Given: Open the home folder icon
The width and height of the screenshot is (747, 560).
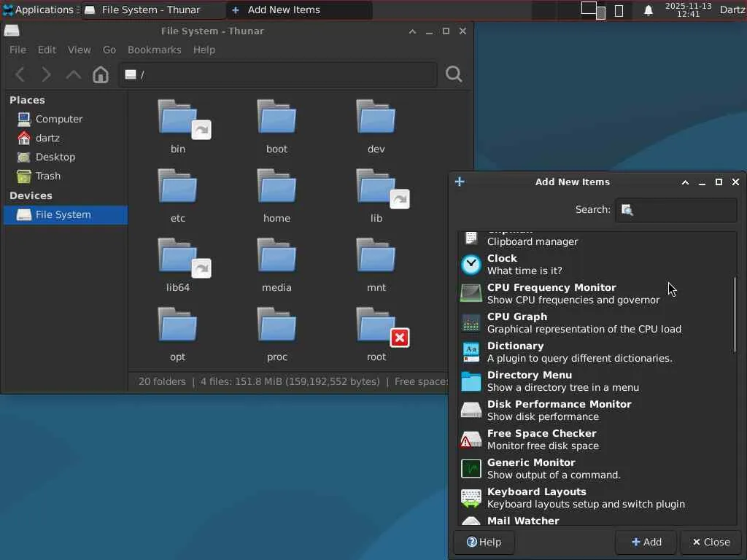Looking at the screenshot, I should click(x=276, y=188).
